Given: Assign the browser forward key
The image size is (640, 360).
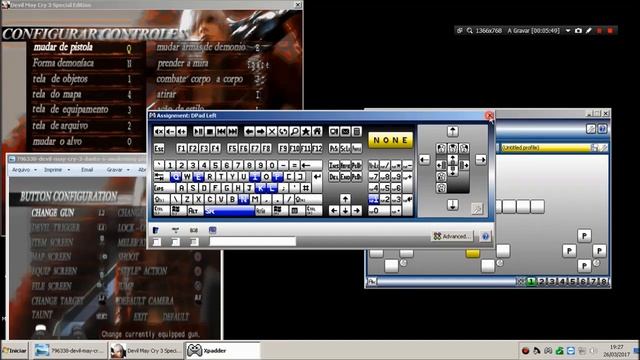Looking at the screenshot, I should [x=260, y=131].
